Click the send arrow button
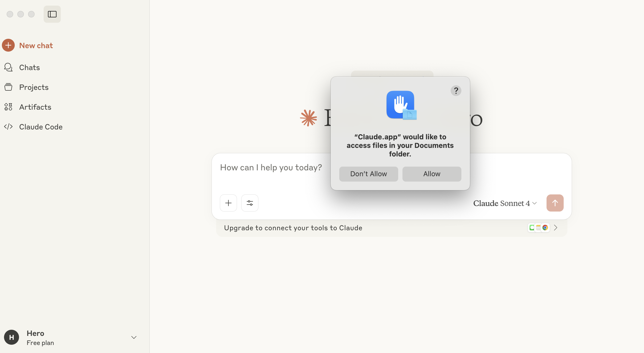644x353 pixels. [555, 203]
